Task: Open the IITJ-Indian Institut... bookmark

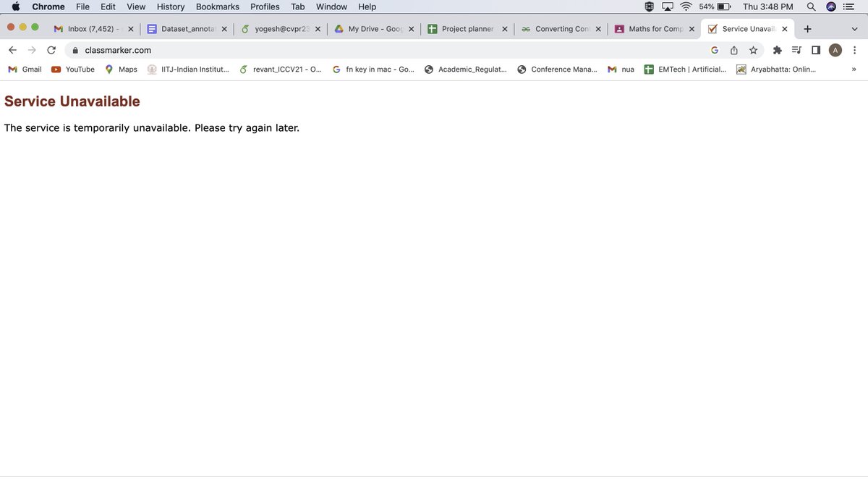Action: [x=188, y=70]
